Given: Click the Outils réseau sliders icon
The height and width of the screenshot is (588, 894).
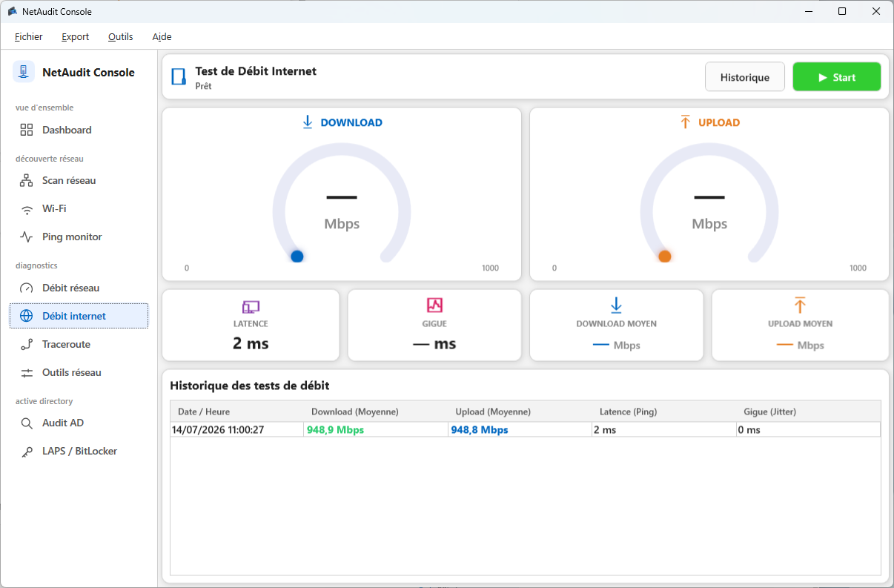Looking at the screenshot, I should 27,372.
